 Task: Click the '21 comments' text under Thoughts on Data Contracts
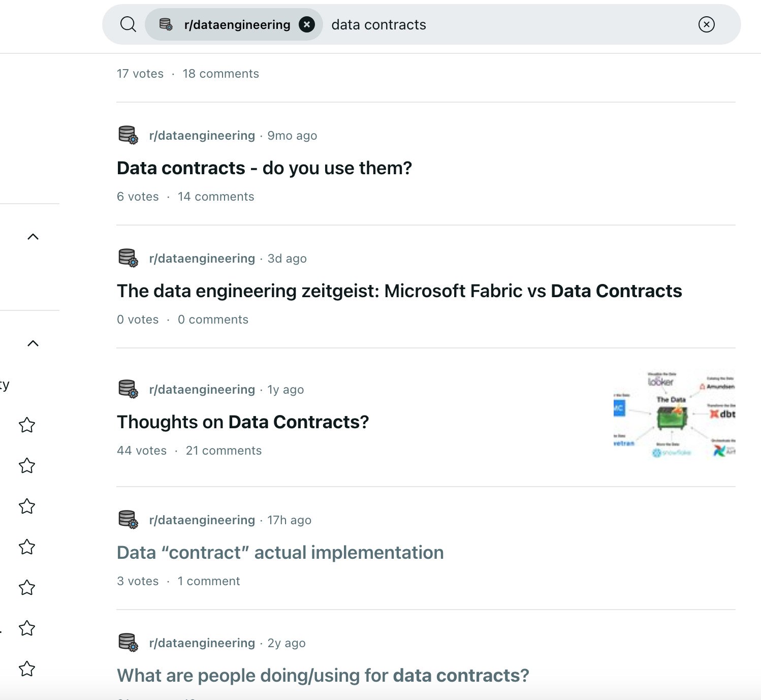[x=224, y=450]
